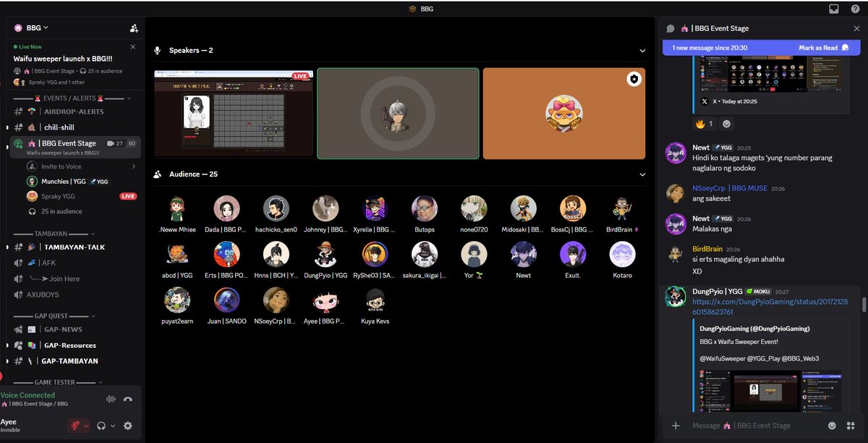
Task: Collapse the Audience section chevron
Action: pyautogui.click(x=642, y=174)
